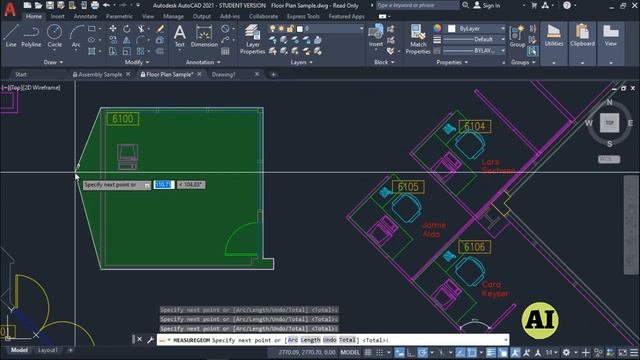Select the Text annotation tool

coord(180,36)
